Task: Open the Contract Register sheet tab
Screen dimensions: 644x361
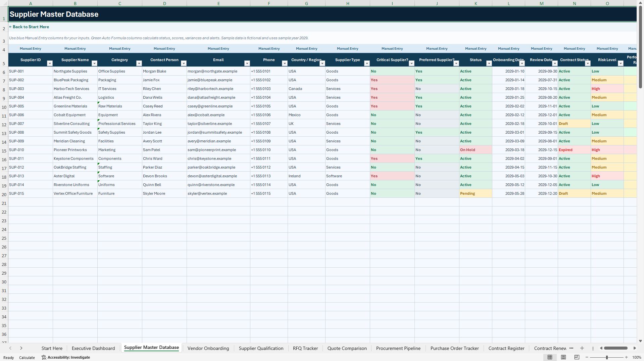Action: (x=506, y=348)
